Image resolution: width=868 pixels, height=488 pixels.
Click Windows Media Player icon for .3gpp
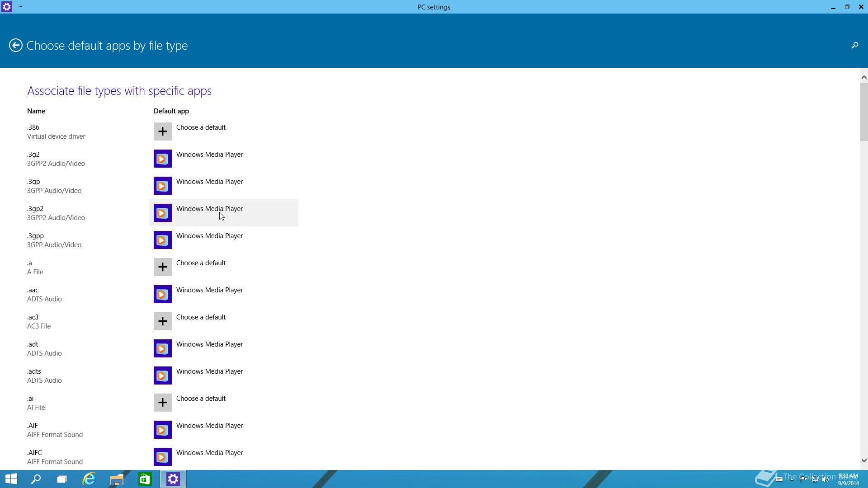(x=163, y=240)
